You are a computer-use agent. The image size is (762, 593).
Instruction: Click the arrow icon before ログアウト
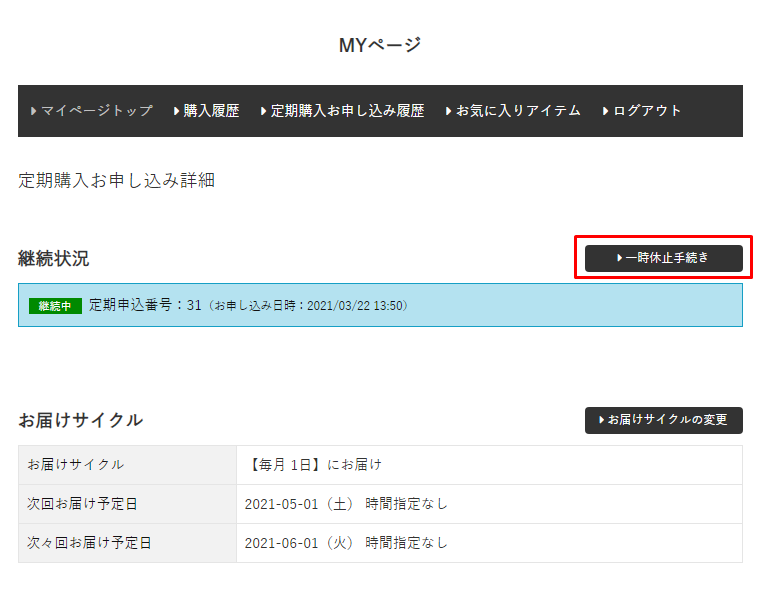606,111
